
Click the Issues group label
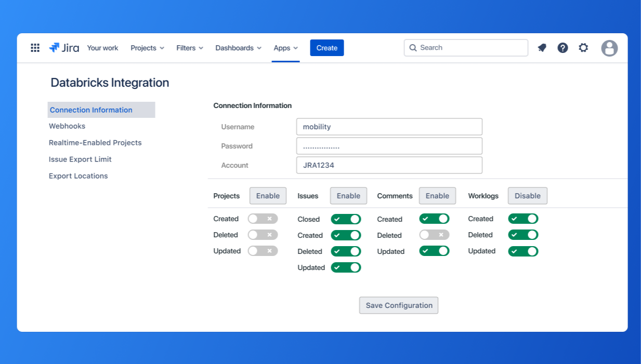click(308, 196)
